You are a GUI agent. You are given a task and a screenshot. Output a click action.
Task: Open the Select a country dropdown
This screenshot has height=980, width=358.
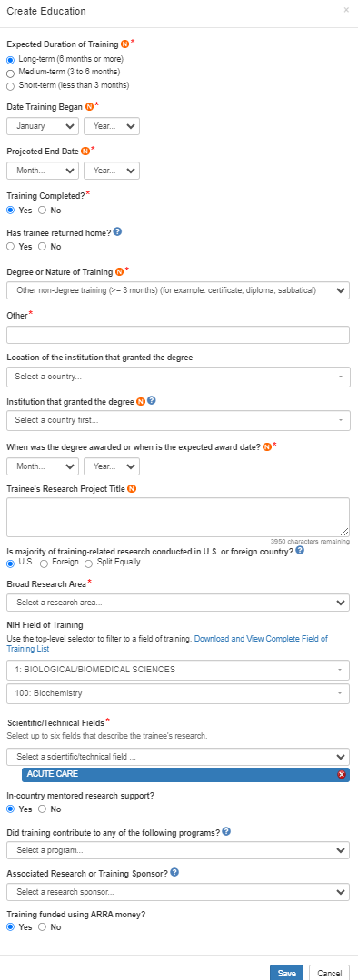pos(178,377)
